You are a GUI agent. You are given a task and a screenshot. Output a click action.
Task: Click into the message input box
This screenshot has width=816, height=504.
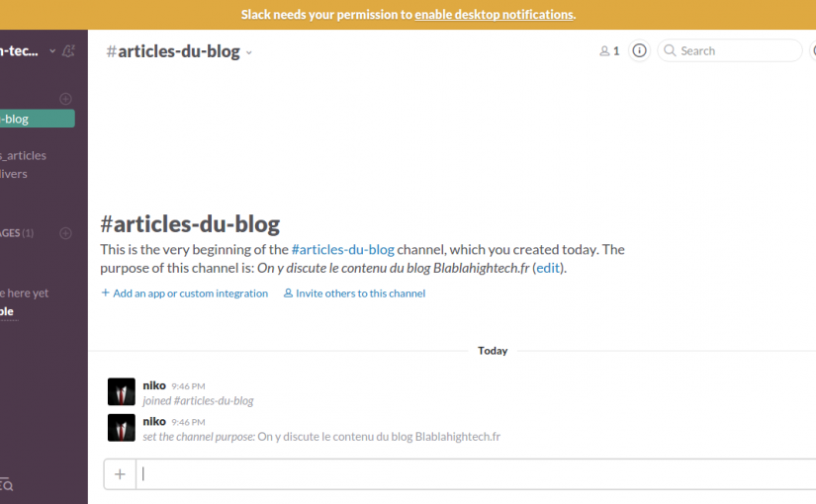(x=476, y=473)
